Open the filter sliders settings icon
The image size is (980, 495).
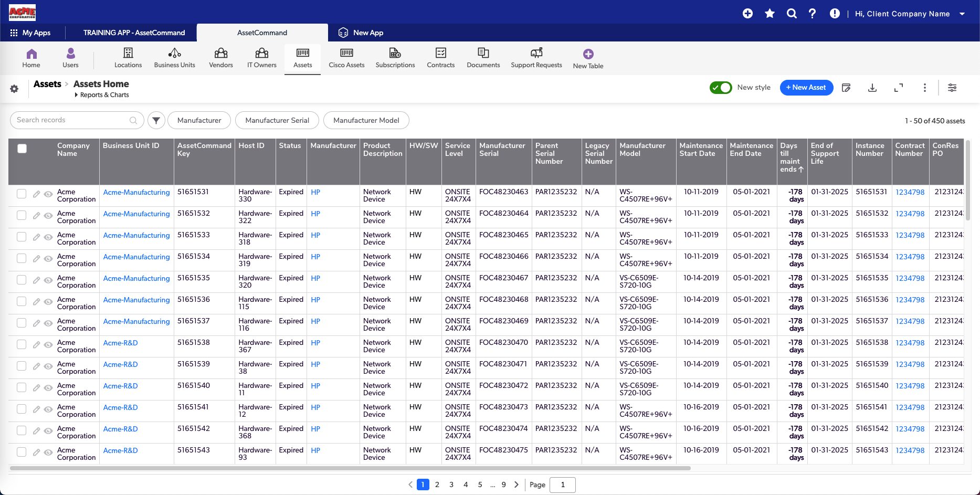[952, 88]
